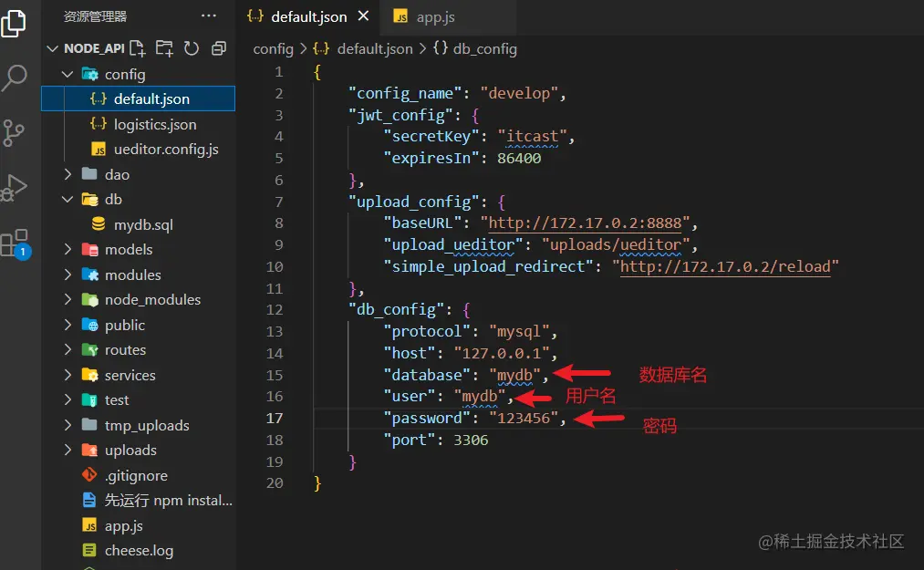Open the Source Control view icon
Screen dimensions: 924x570
[14, 132]
